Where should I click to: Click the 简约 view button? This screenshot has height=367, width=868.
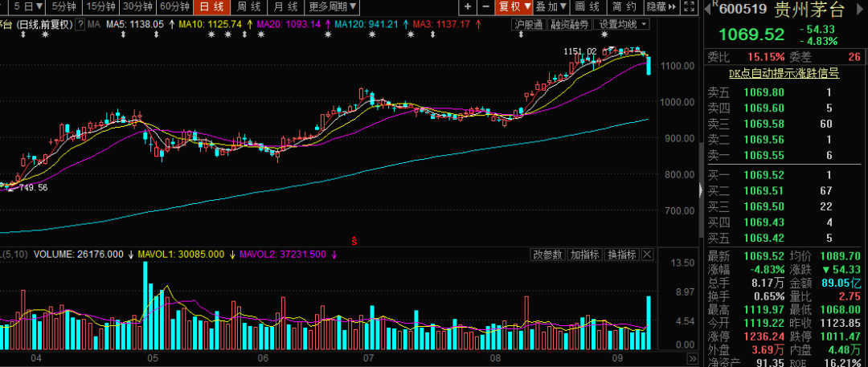pos(625,6)
